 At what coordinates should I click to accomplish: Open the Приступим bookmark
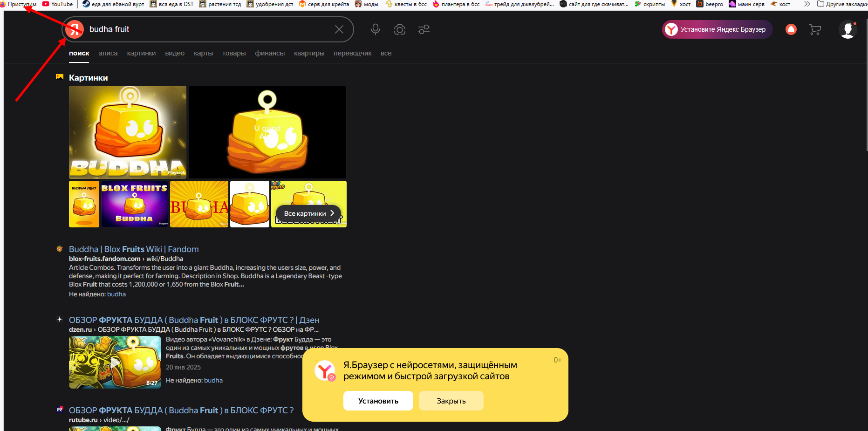tap(18, 4)
